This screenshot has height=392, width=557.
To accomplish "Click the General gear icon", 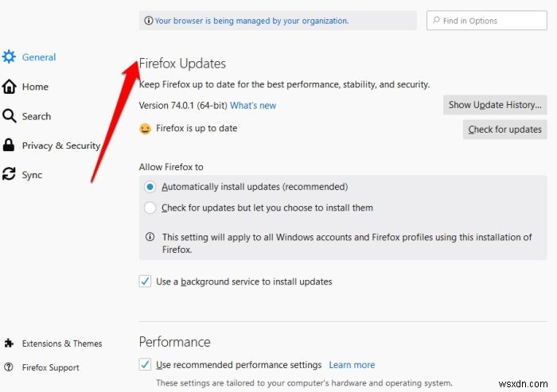I will click(x=9, y=56).
